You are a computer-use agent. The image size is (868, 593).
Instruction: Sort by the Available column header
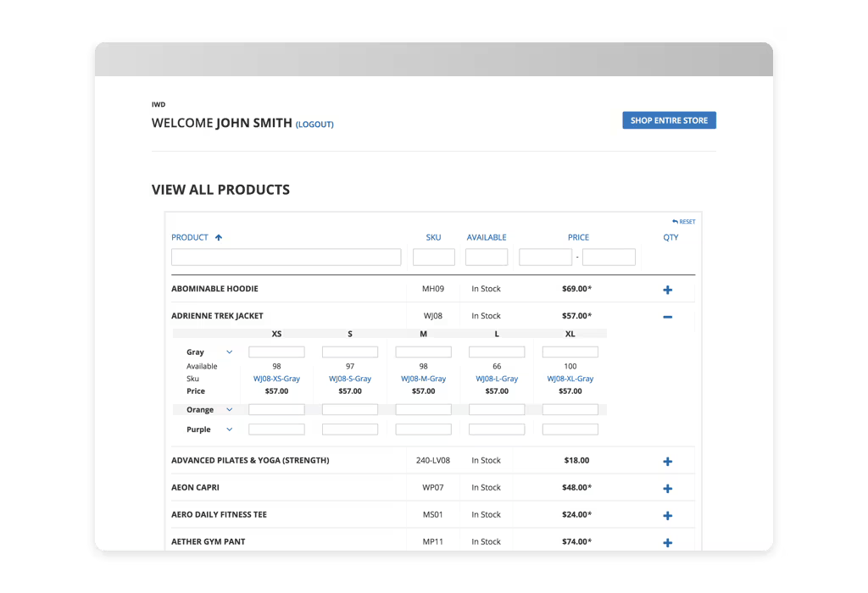click(487, 238)
